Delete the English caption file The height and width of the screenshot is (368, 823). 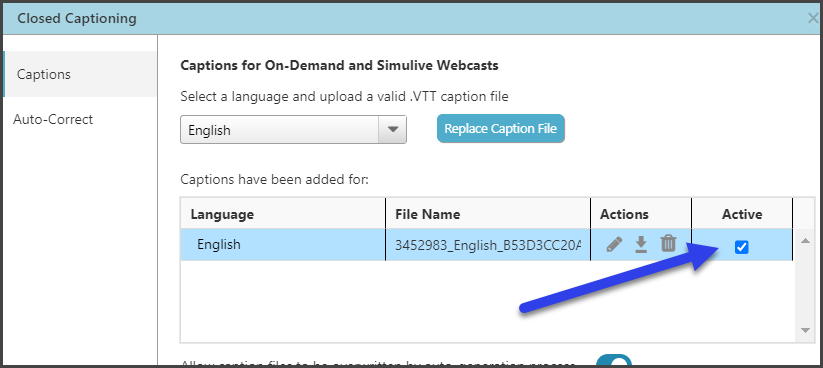coord(668,244)
